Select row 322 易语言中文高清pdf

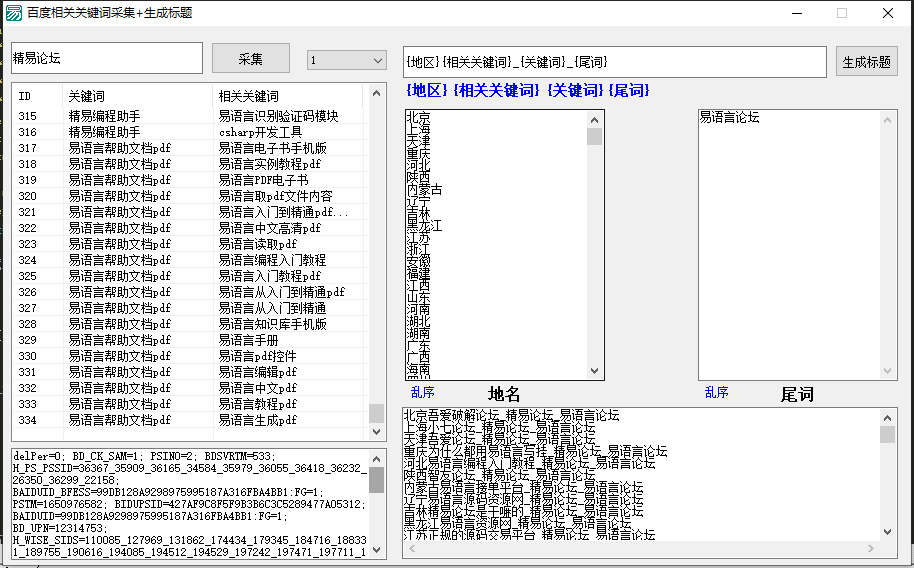coord(190,228)
